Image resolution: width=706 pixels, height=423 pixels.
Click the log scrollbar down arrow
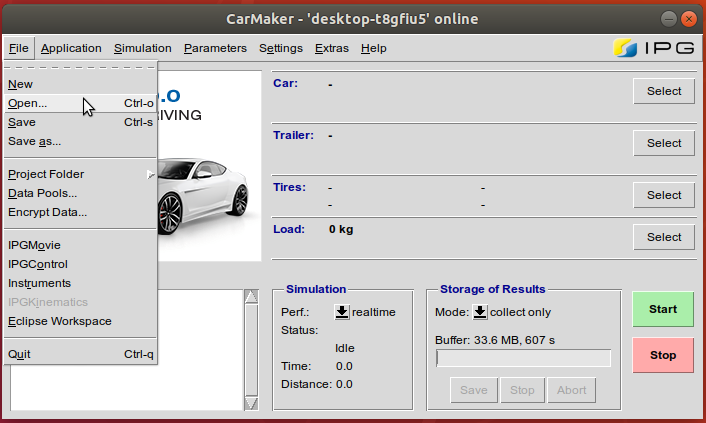(x=251, y=403)
